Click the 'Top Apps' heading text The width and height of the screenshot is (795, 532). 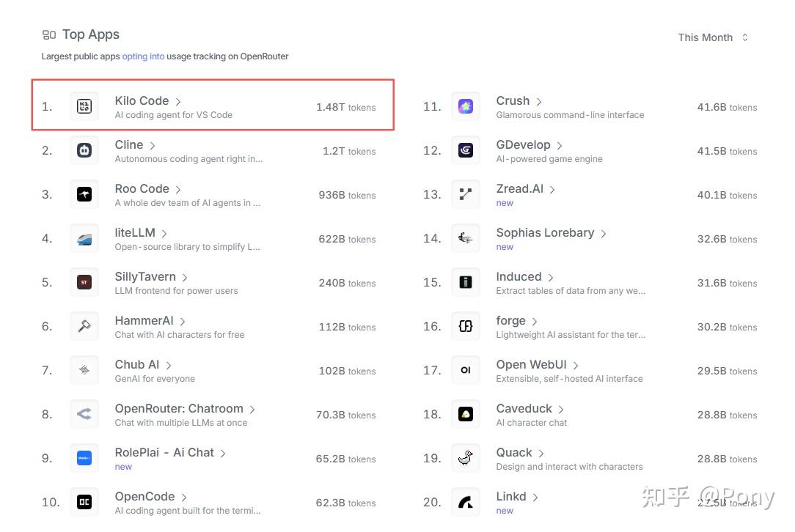click(x=91, y=34)
